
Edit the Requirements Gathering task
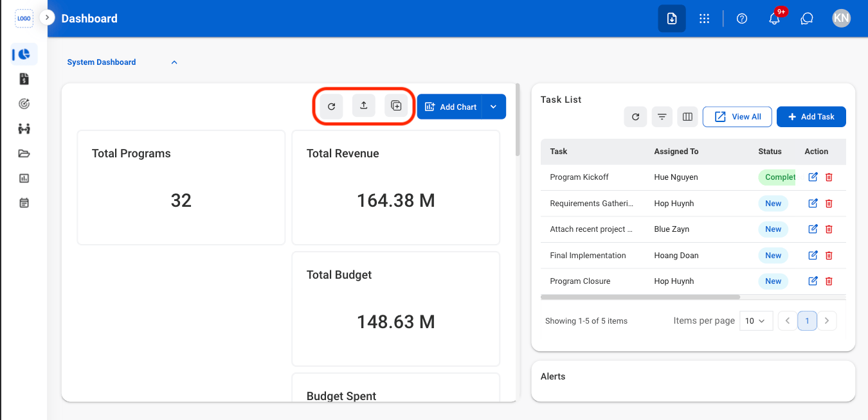tap(813, 204)
